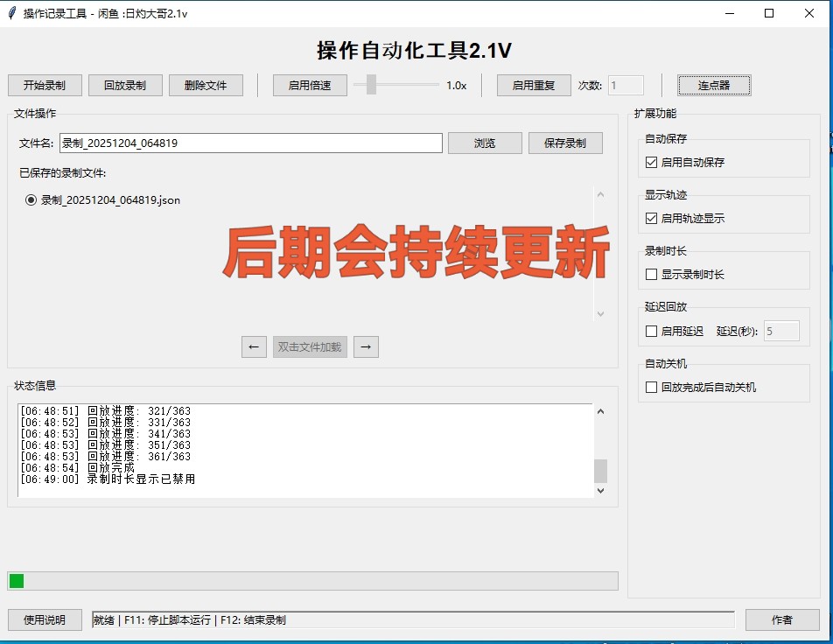Click the hotkey status bar text field
This screenshot has height=644, width=833.
[413, 619]
